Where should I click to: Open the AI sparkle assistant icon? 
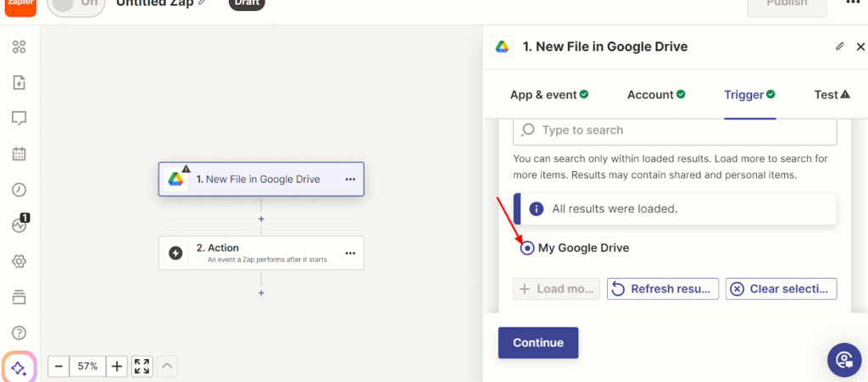(19, 368)
